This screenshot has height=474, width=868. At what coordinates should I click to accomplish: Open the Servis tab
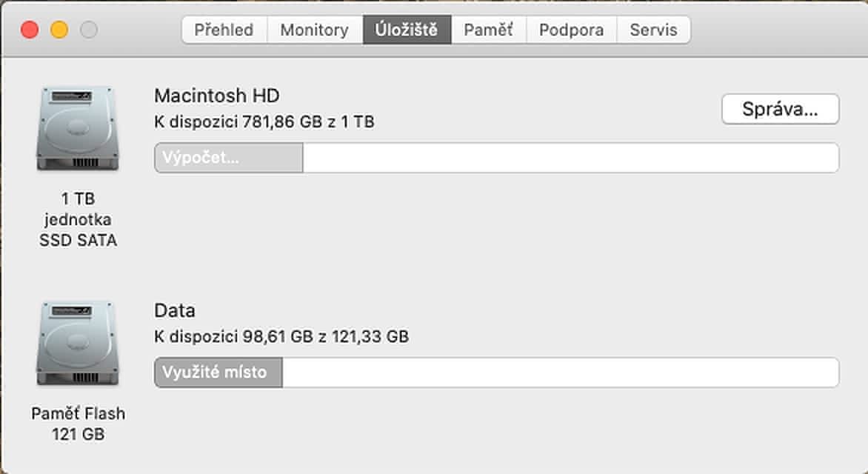653,30
